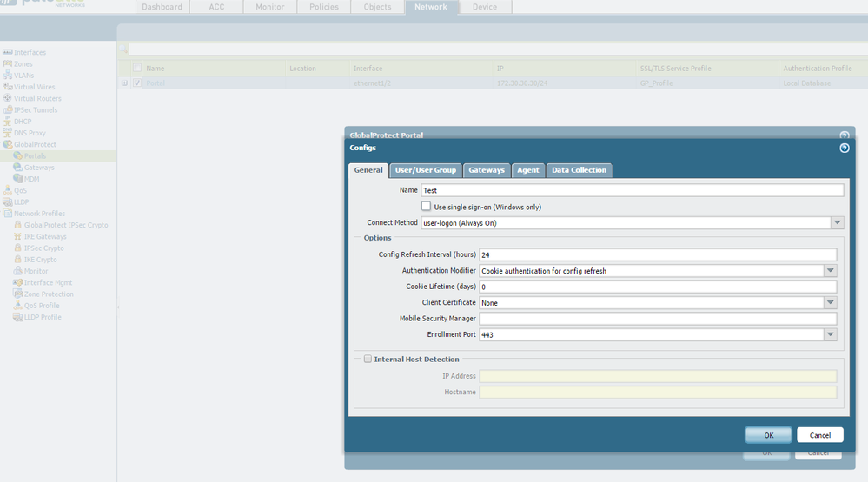Open the Connect Method dropdown
This screenshot has height=482, width=868.
pos(837,223)
